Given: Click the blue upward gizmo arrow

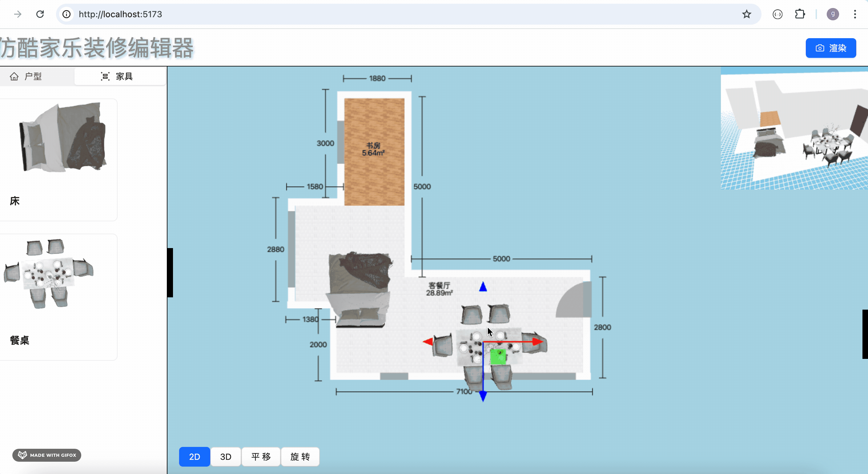Looking at the screenshot, I should click(x=483, y=287).
